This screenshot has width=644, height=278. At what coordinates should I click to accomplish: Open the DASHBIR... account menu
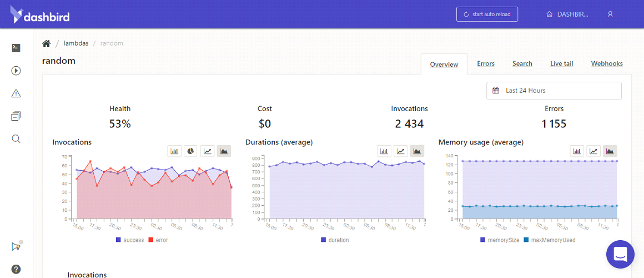[567, 14]
